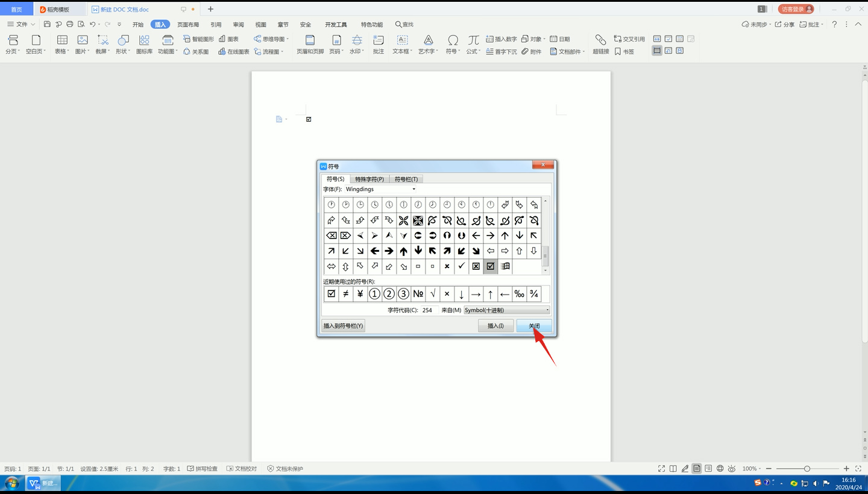868x494 pixels.
Task: Open the Picture (图片) insert tool
Action: click(83, 45)
